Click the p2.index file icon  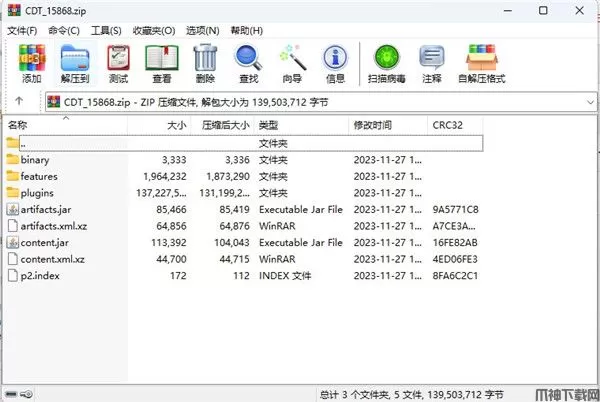tap(13, 275)
